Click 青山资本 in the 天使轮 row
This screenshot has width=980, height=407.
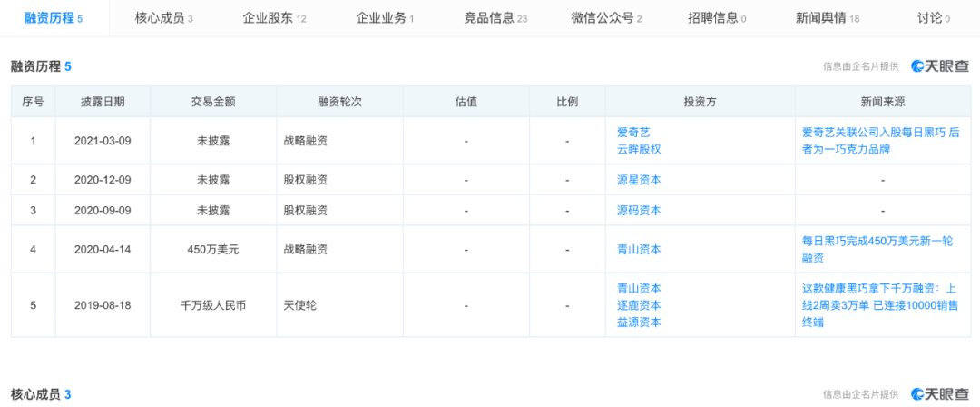(639, 288)
